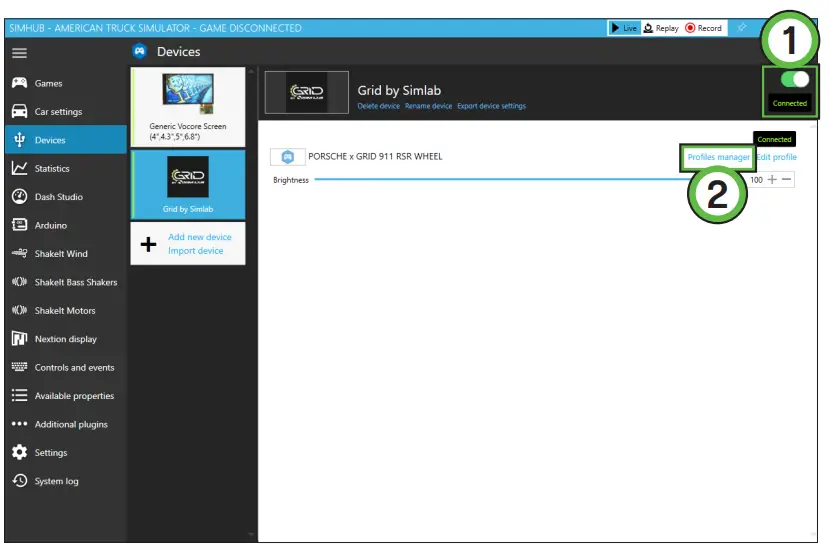Click the Statistics chart icon

[x=20, y=168]
